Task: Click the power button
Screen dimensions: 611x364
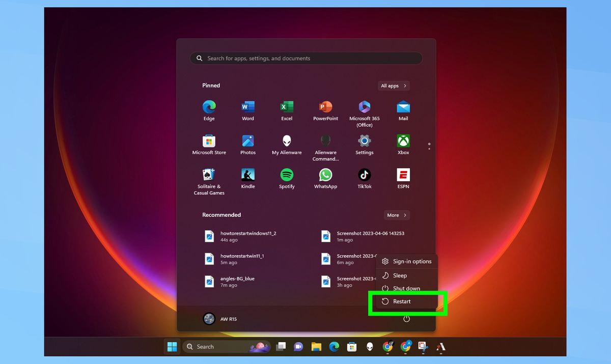Action: pyautogui.click(x=406, y=319)
